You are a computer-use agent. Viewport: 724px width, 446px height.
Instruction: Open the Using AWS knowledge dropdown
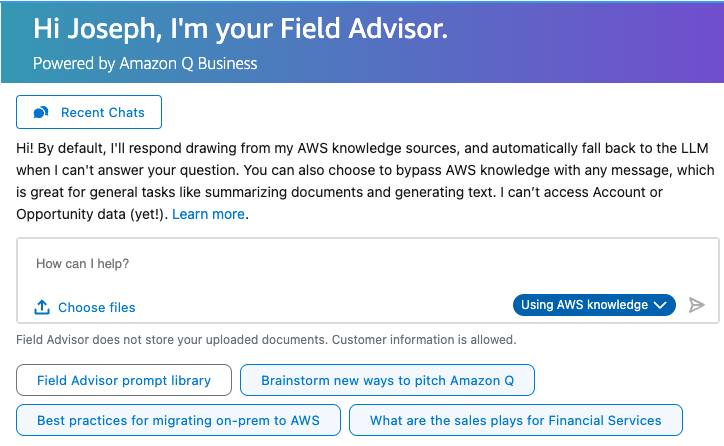point(586,305)
